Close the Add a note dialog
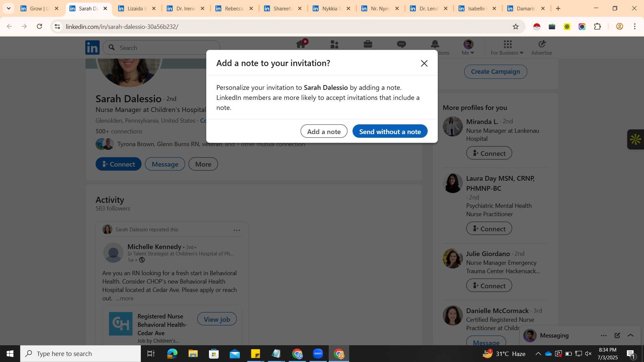 pyautogui.click(x=424, y=63)
